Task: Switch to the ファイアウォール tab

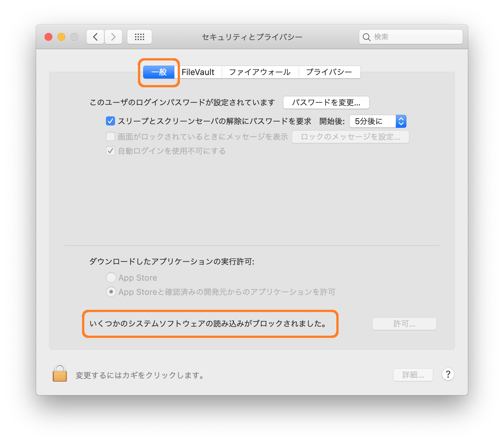Action: point(260,72)
